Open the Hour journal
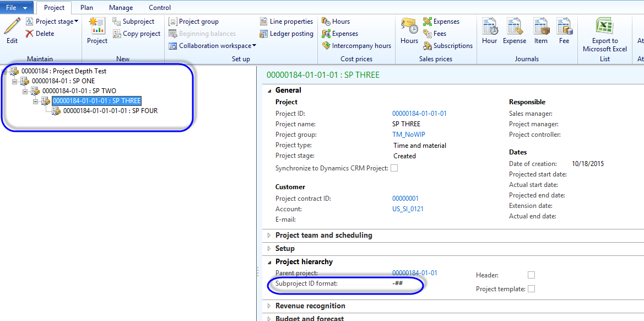 point(490,31)
